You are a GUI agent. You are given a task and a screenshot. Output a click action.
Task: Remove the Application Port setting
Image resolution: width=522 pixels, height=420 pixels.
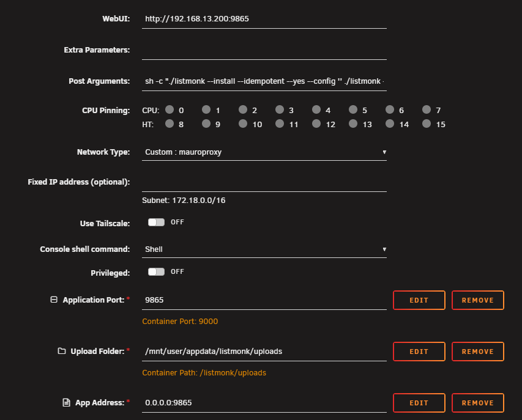click(x=478, y=300)
